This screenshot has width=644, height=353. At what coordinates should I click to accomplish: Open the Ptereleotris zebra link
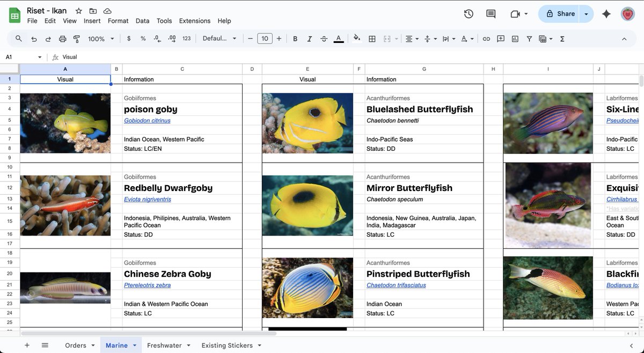tap(147, 285)
